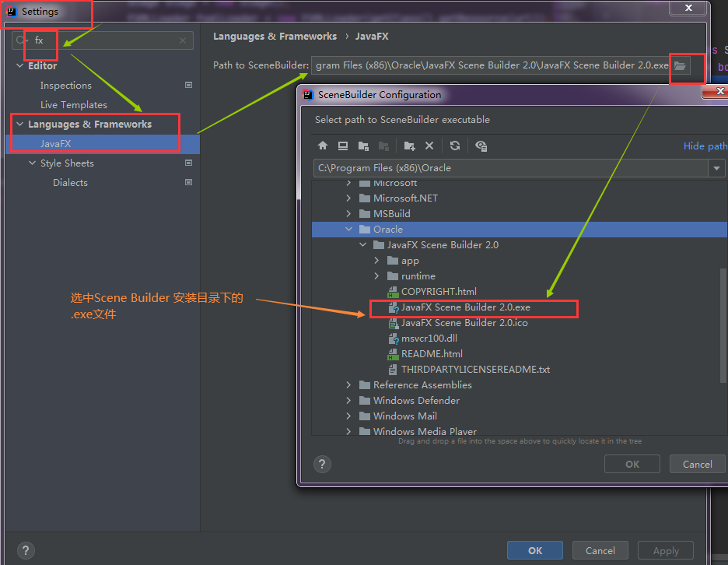Click the Delete icon in the file chooser toolbar
The image size is (728, 565).
(x=429, y=146)
